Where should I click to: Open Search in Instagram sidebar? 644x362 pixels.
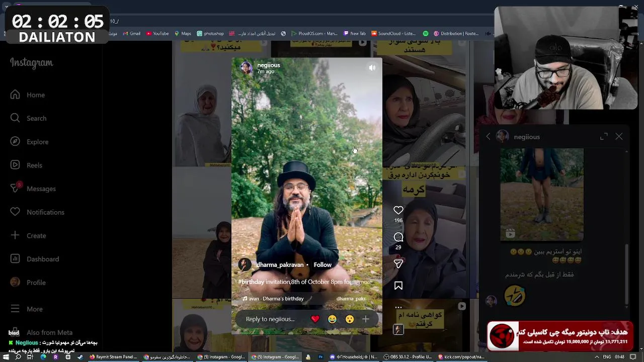click(x=29, y=118)
